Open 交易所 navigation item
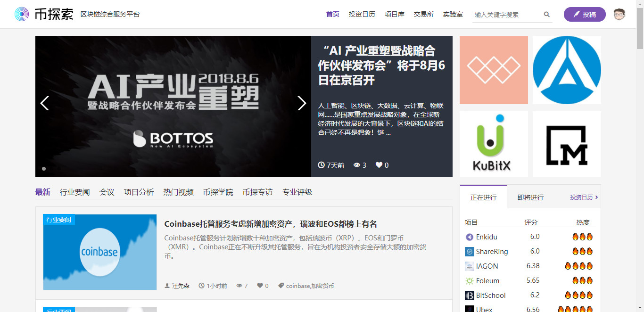 tap(424, 14)
